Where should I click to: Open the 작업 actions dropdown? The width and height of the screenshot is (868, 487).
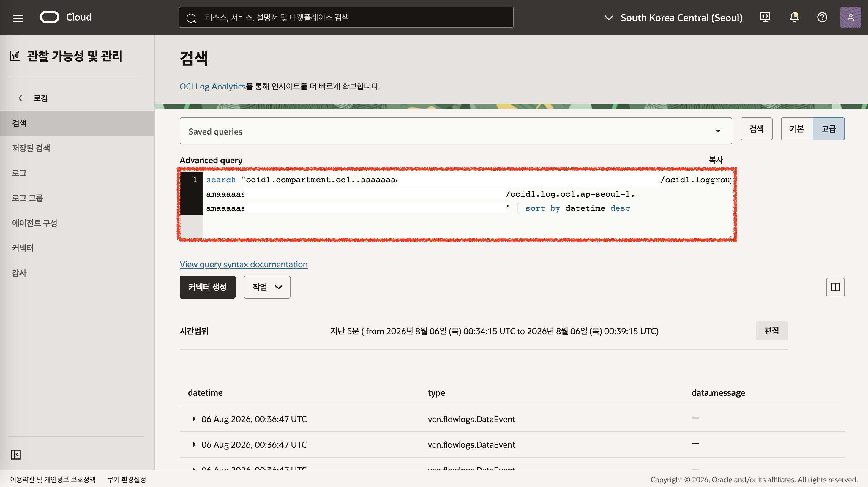267,287
